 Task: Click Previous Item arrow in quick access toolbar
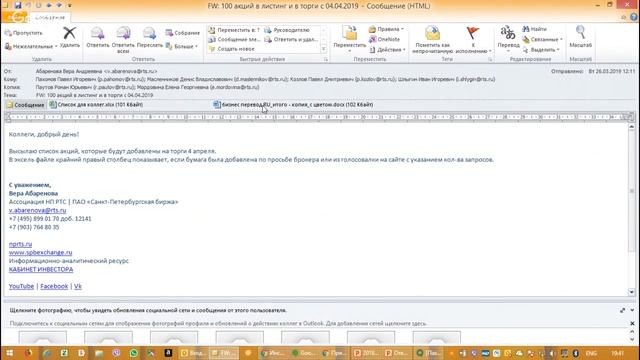click(x=49, y=5)
